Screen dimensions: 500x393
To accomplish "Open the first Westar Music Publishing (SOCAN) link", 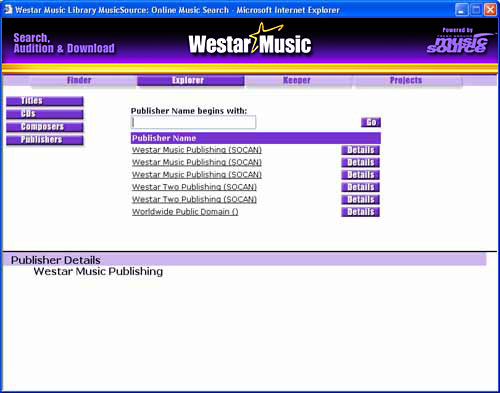I will tap(197, 150).
